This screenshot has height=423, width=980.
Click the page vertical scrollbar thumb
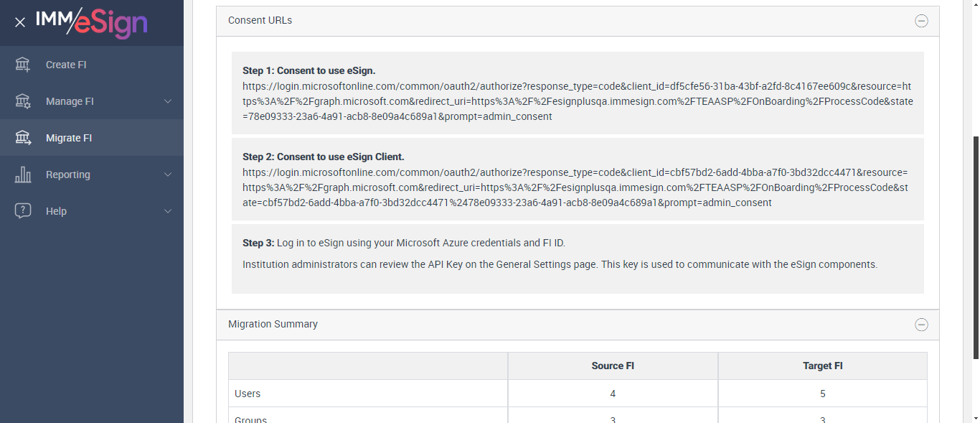click(x=975, y=248)
